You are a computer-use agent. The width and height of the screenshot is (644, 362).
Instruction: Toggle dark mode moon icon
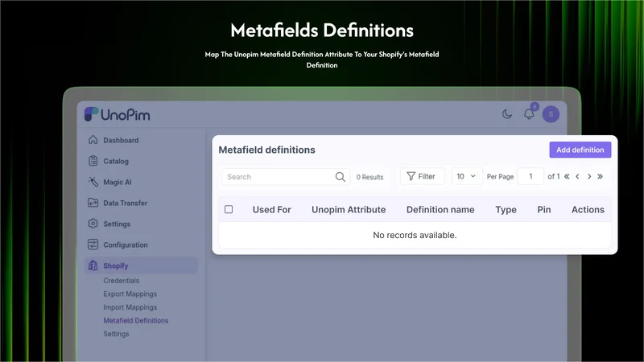tap(507, 114)
